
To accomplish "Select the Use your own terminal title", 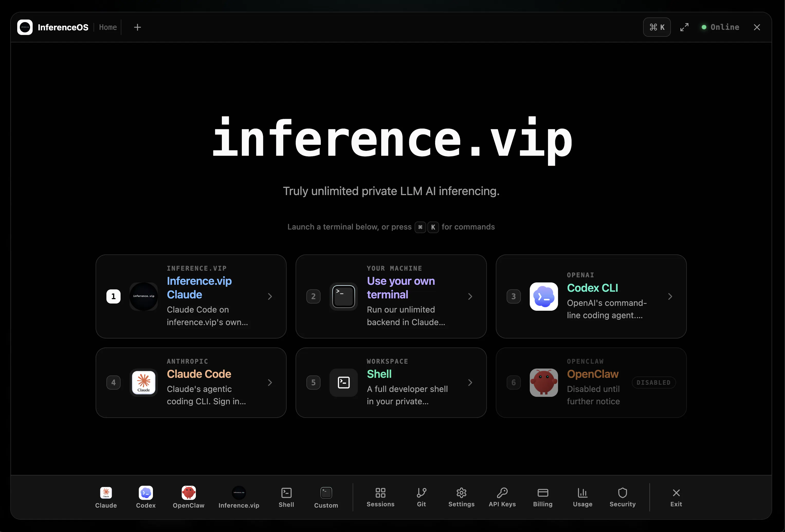I will (401, 288).
